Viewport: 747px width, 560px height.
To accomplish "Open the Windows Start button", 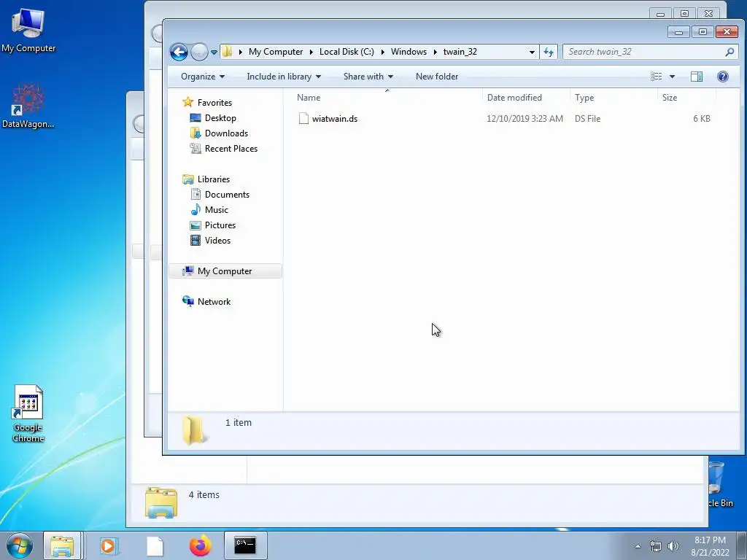I will click(x=20, y=545).
